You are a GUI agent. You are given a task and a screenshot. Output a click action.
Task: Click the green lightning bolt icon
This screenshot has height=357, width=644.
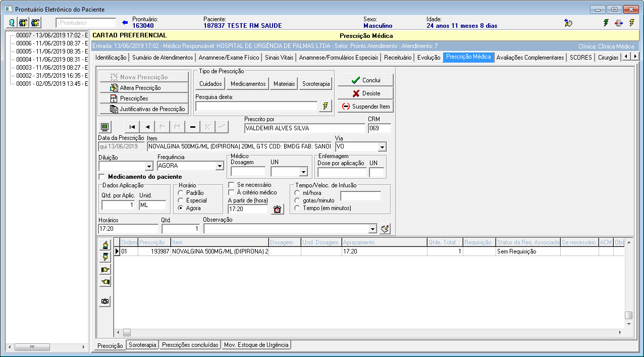click(x=606, y=23)
